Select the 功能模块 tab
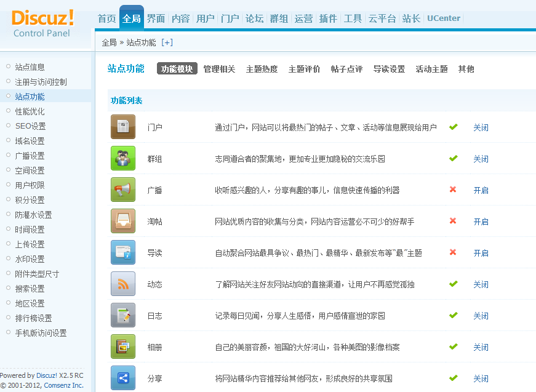Viewport: 536px width, 392px height. (177, 69)
